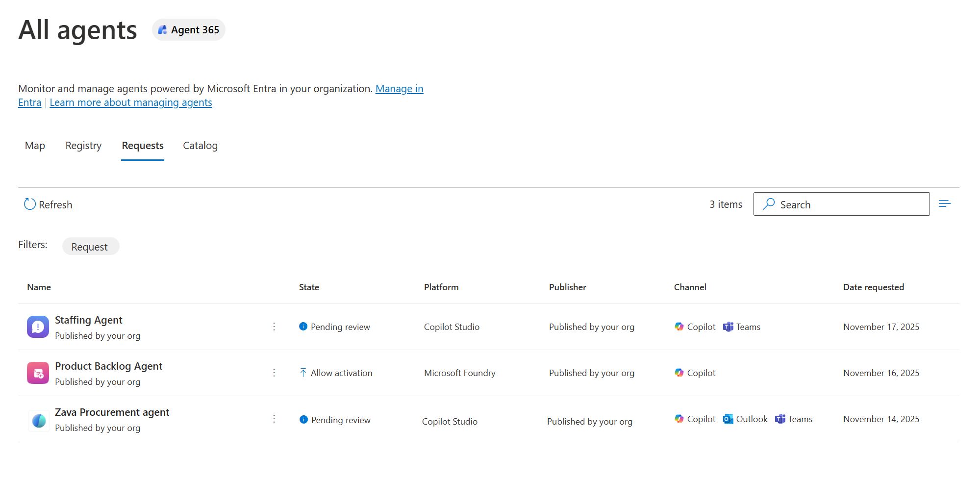Click the 3 items count label
This screenshot has width=980, height=480.
(x=726, y=204)
